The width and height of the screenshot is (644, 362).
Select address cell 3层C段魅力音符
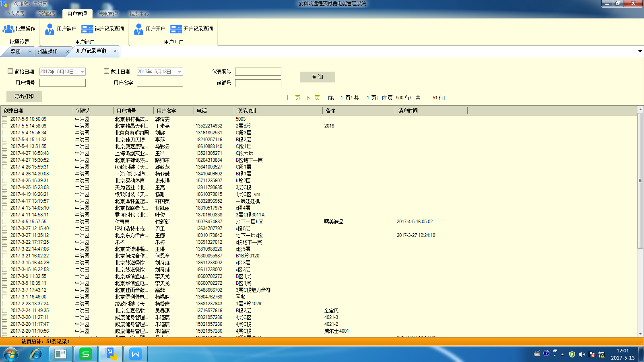click(253, 290)
